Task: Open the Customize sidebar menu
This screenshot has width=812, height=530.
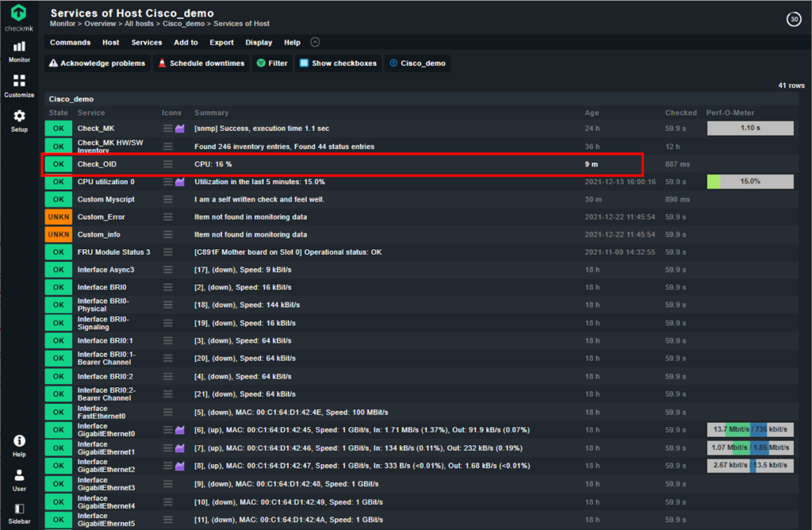Action: 19,86
